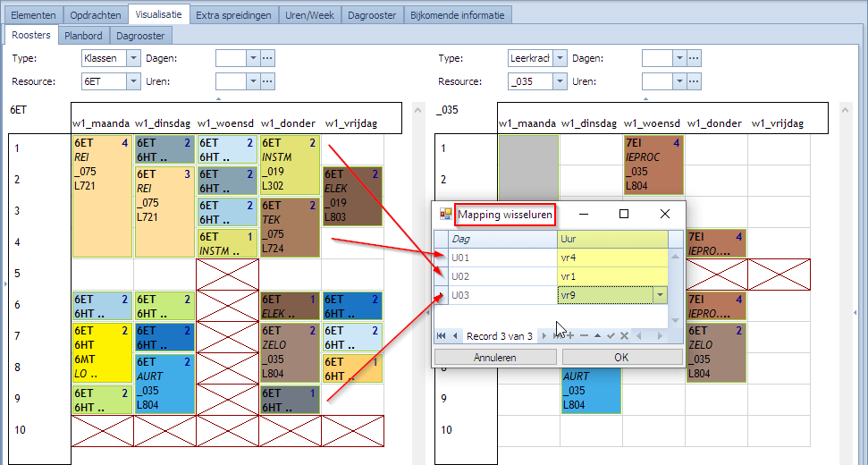Image resolution: width=868 pixels, height=465 pixels.
Task: Click scroll up arrow of _035 timetable
Action: [x=845, y=110]
